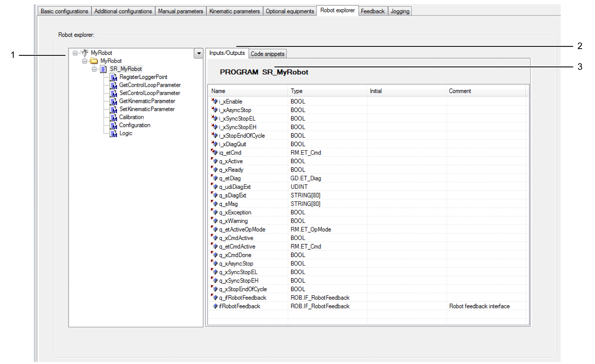Open the robot explorer dropdown arrow
Screen dimensions: 595x364
[199, 53]
